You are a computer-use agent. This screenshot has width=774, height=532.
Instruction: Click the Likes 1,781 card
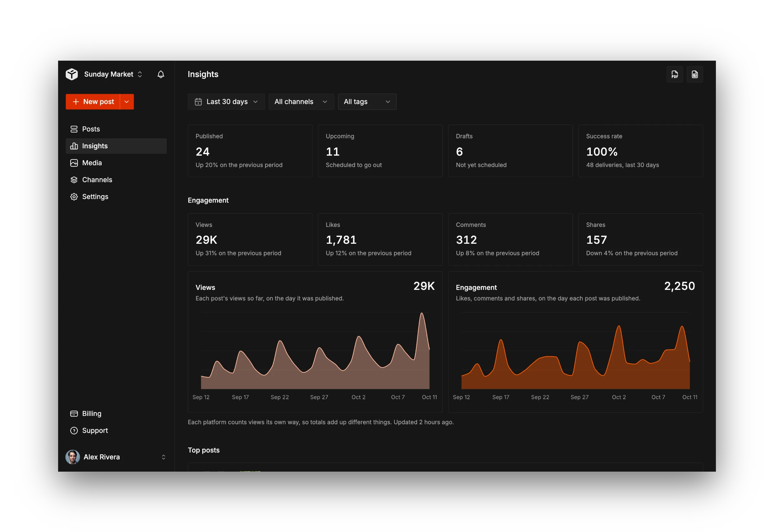pos(380,239)
